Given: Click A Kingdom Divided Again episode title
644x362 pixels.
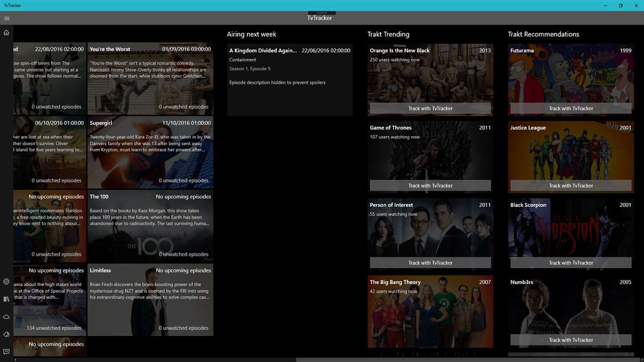Looking at the screenshot, I should click(263, 51).
